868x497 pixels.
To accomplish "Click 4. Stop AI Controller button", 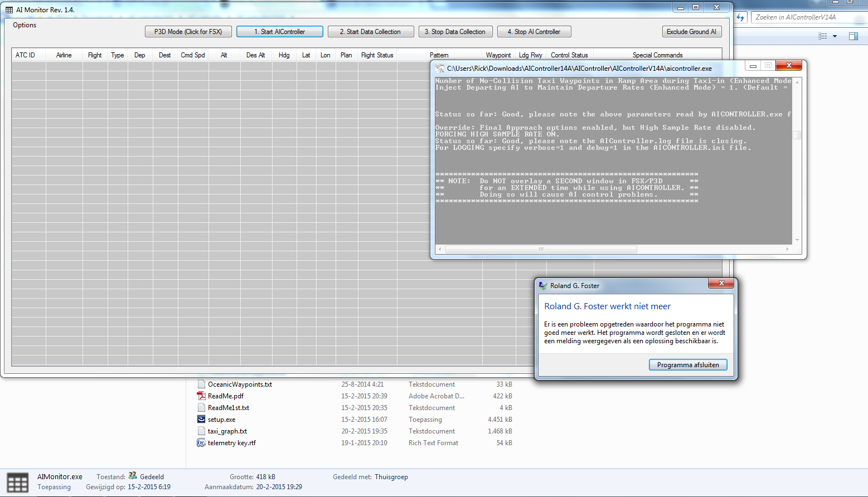I will [x=534, y=32].
